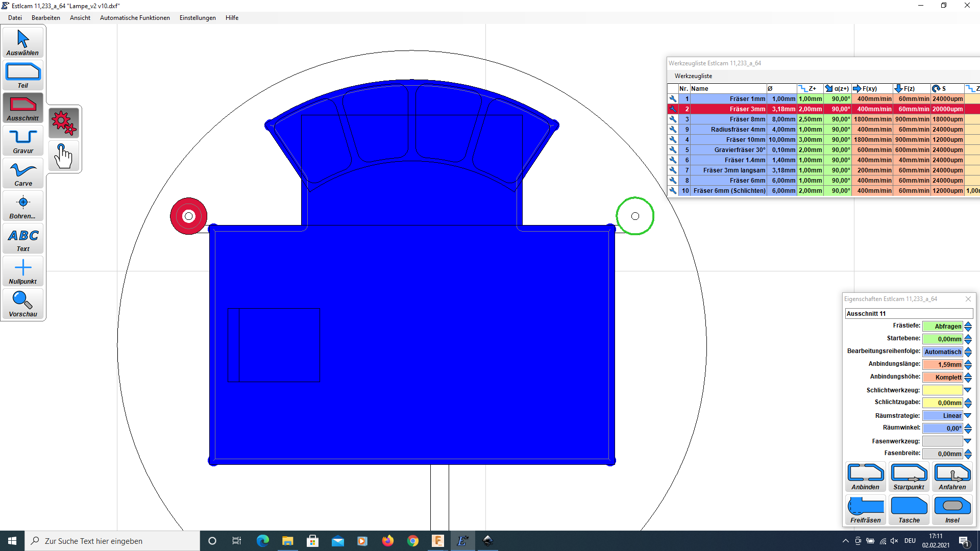Open File Explorer in taskbar
The height and width of the screenshot is (551, 980).
(x=288, y=541)
